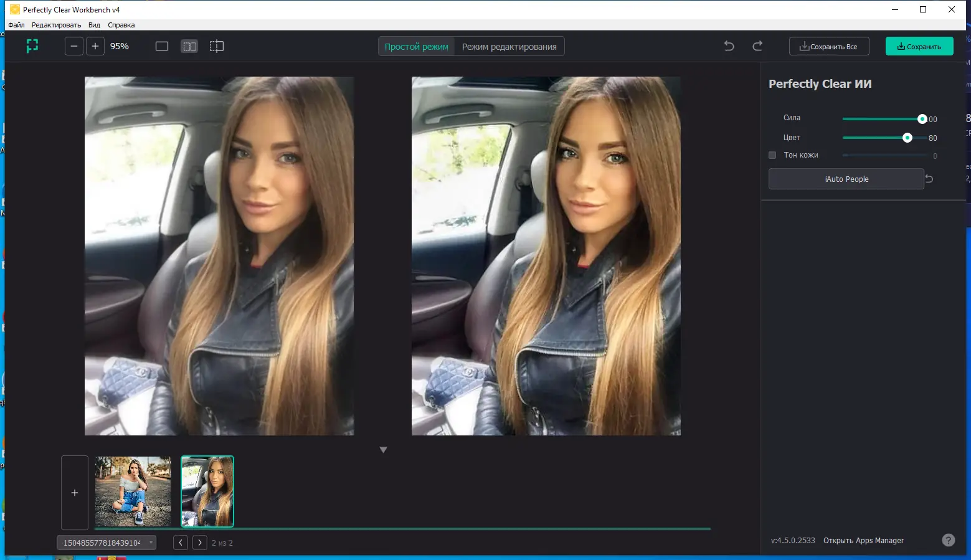The height and width of the screenshot is (560, 971).
Task: Click the version number v:4.5.0.2533
Action: click(x=793, y=541)
